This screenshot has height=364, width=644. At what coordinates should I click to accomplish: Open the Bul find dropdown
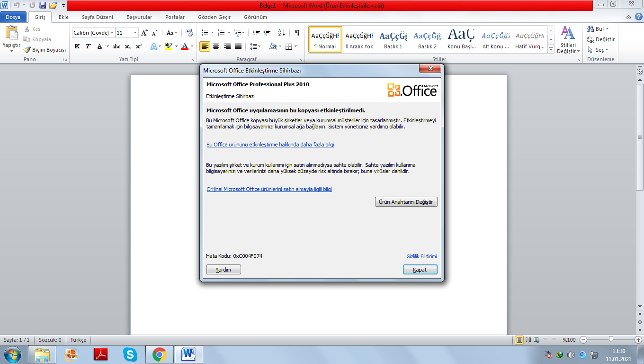[x=598, y=29]
